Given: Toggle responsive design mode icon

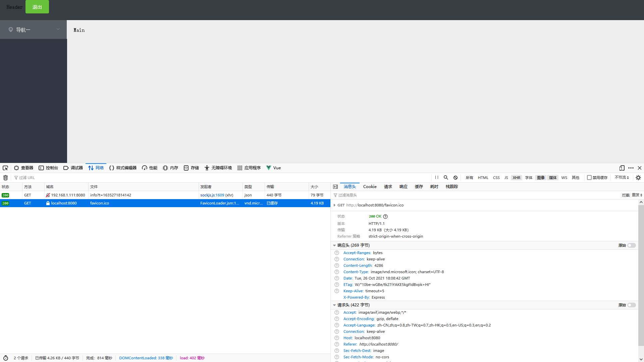Looking at the screenshot, I should coord(622,168).
